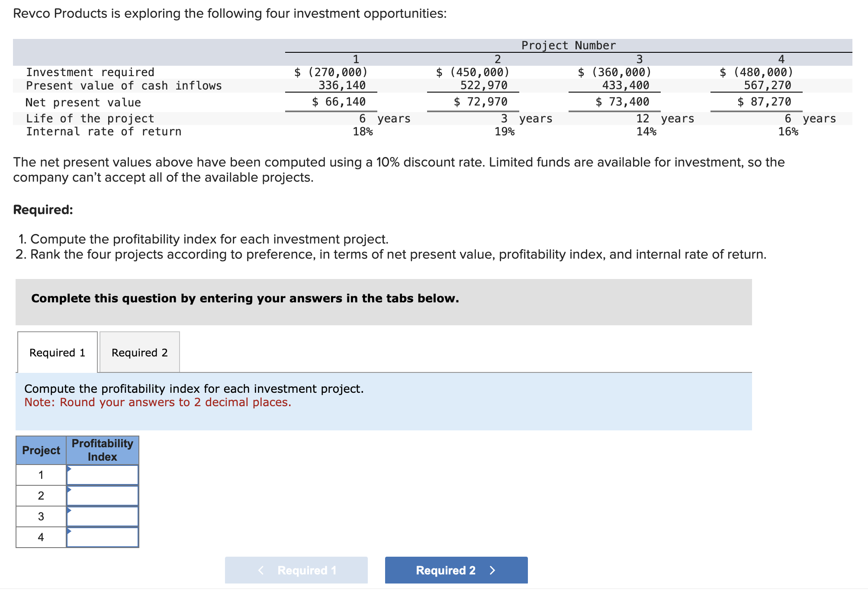Click the Project Number table heading
This screenshot has width=868, height=590.
568,45
